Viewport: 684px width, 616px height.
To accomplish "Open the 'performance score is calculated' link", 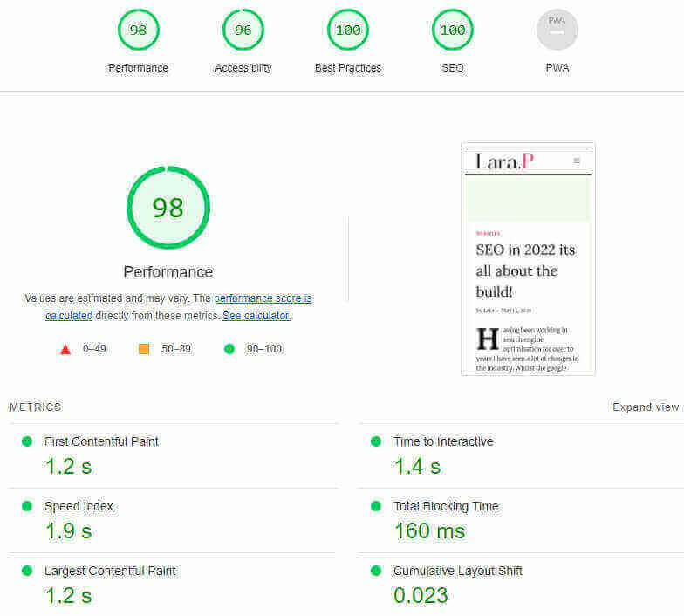I will click(x=262, y=298).
